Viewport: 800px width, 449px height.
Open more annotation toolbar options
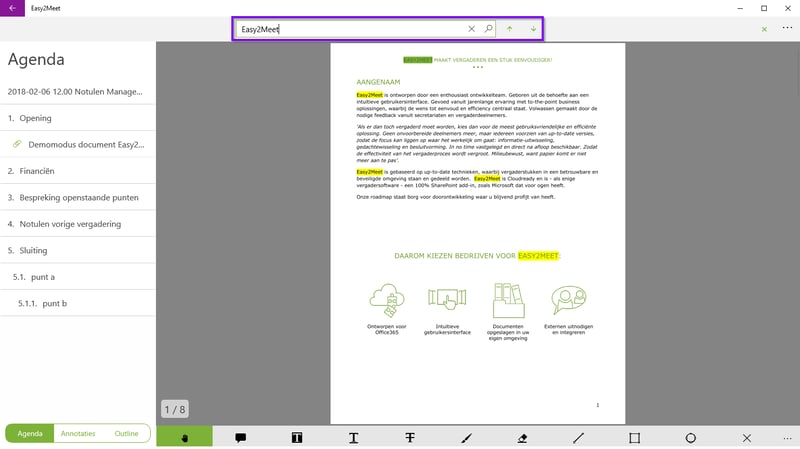pyautogui.click(x=787, y=437)
